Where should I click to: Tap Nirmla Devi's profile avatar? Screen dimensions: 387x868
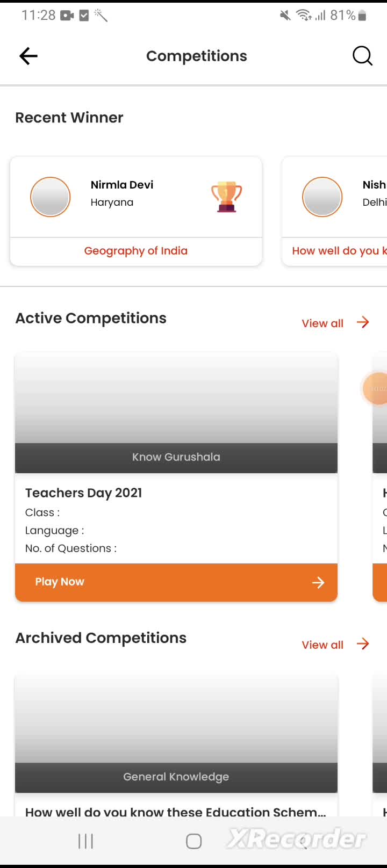click(x=51, y=197)
